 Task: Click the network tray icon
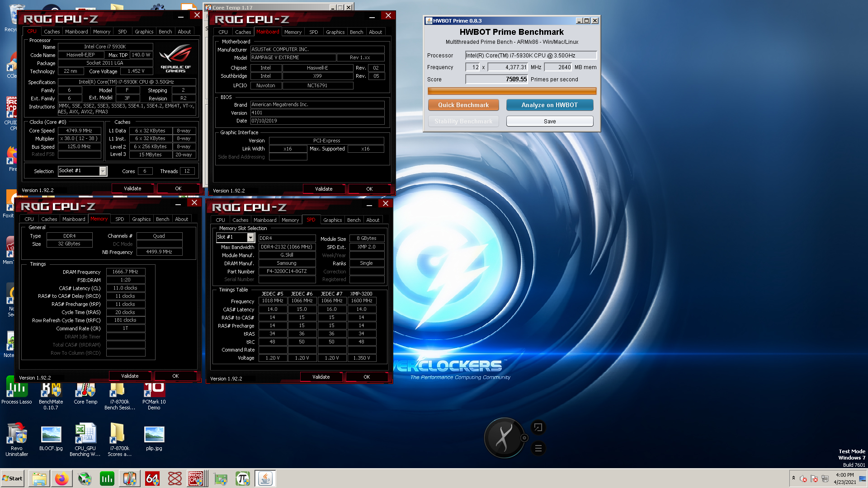(x=825, y=479)
